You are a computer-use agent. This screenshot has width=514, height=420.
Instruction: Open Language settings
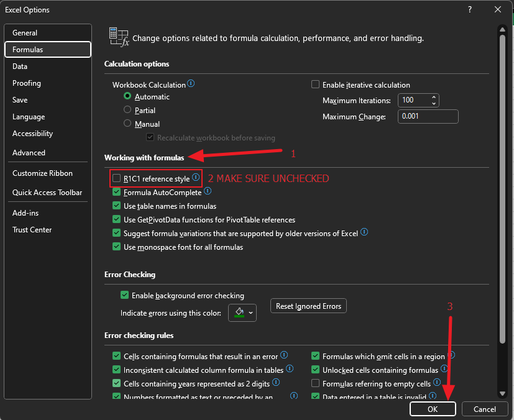coord(48,117)
